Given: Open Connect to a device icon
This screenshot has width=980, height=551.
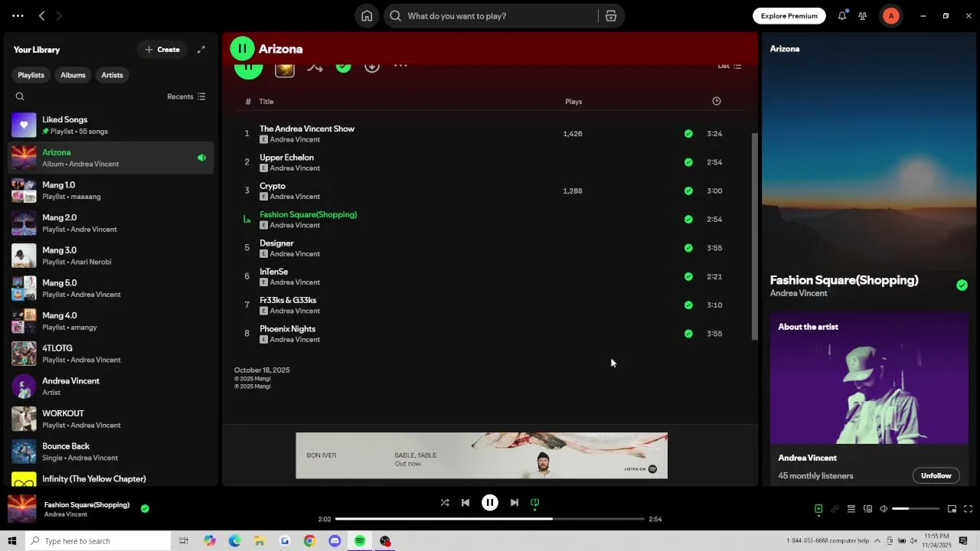Looking at the screenshot, I should point(867,509).
